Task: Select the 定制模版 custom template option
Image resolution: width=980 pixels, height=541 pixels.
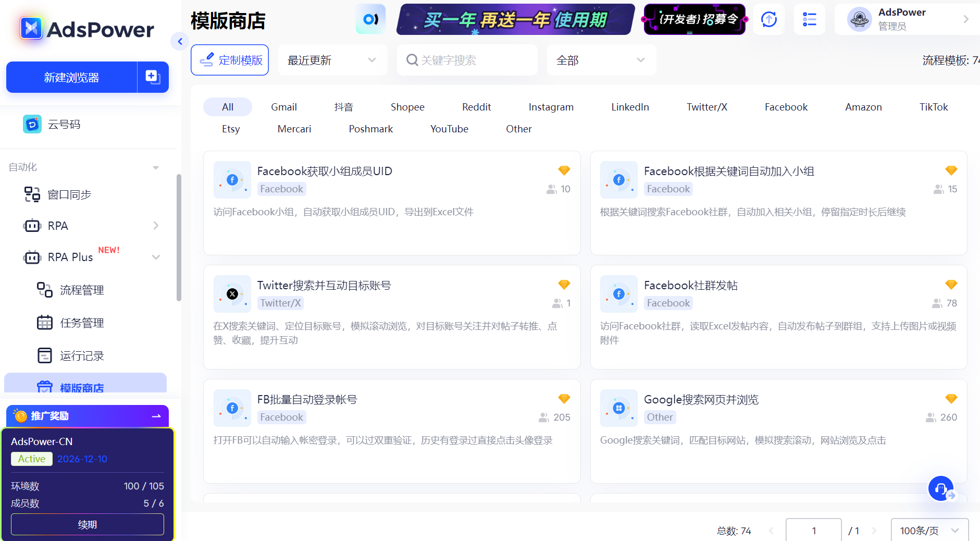Action: 229,59
